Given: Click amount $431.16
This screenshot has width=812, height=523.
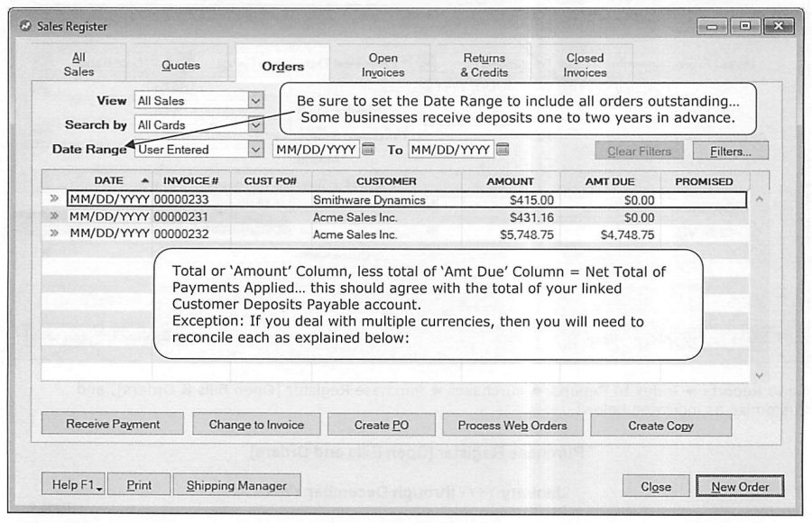Looking at the screenshot, I should pos(531,217).
